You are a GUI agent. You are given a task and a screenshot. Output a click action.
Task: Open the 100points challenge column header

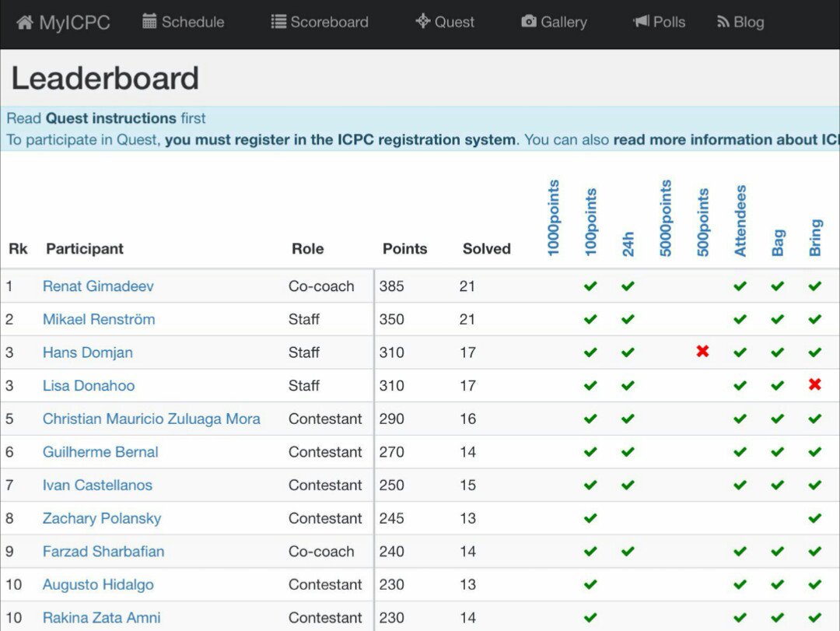(x=591, y=222)
